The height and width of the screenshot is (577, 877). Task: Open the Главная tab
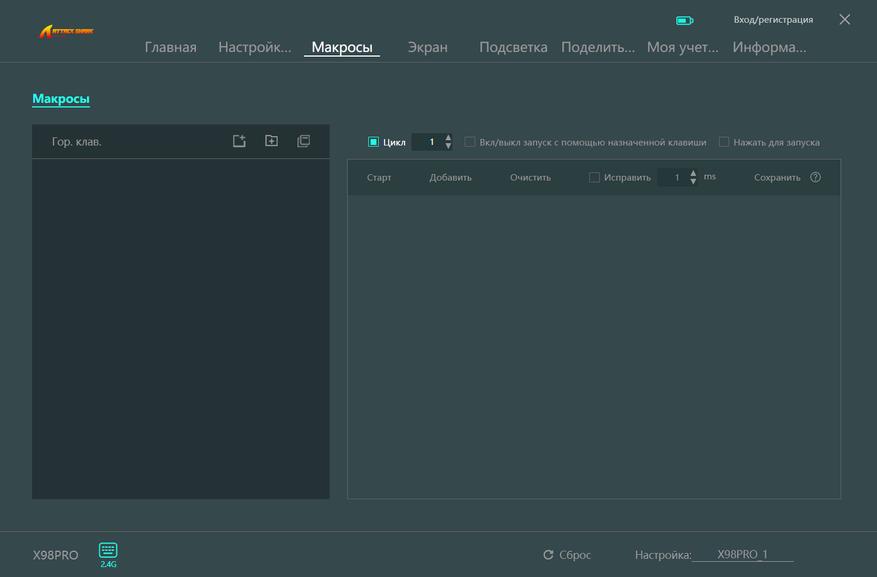(x=171, y=48)
